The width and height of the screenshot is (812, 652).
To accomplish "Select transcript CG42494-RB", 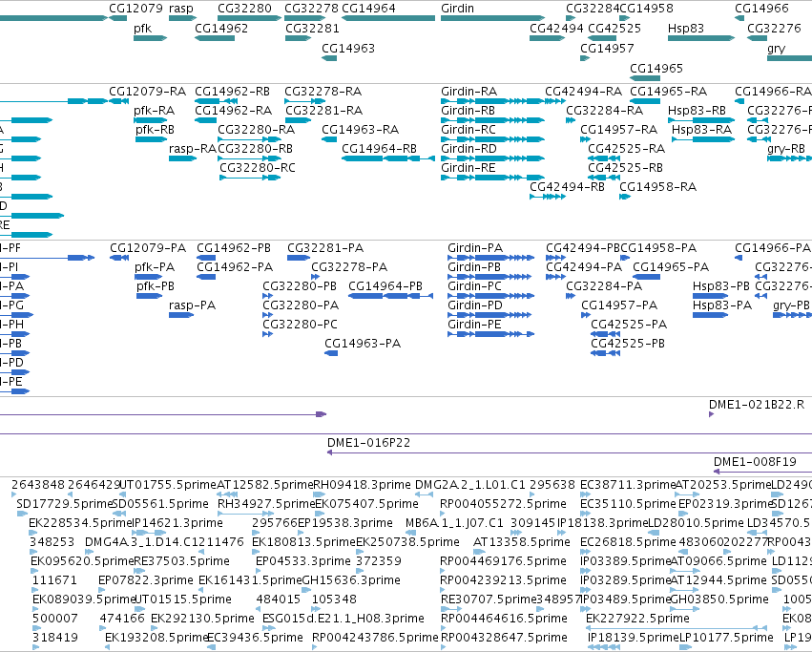I will (548, 197).
